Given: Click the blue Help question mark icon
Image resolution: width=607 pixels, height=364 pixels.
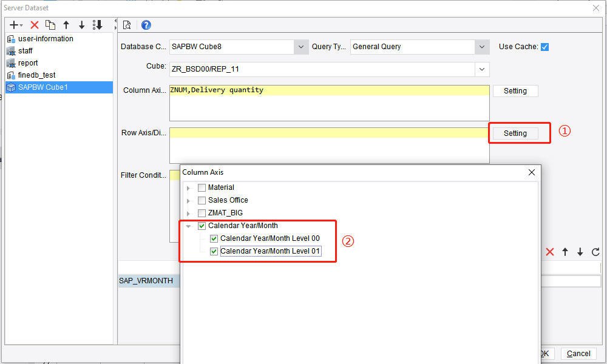Looking at the screenshot, I should 145,25.
